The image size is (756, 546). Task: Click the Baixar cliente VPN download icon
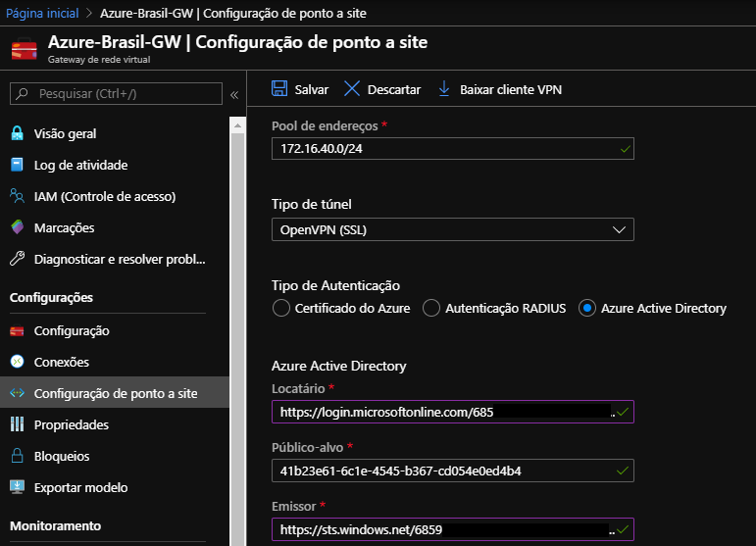[443, 89]
